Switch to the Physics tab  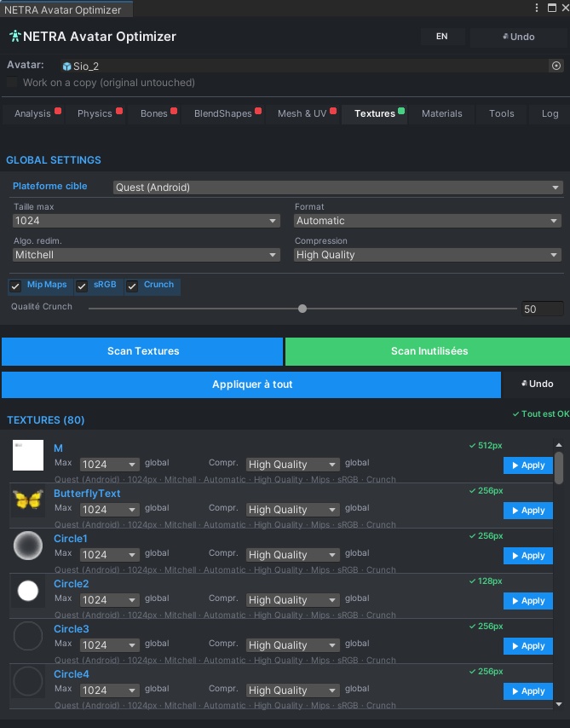click(95, 113)
